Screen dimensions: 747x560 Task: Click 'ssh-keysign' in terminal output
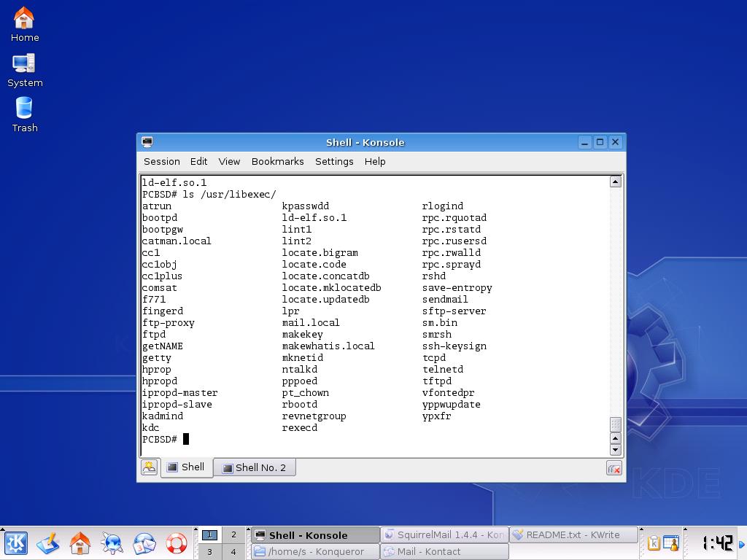pyautogui.click(x=454, y=346)
